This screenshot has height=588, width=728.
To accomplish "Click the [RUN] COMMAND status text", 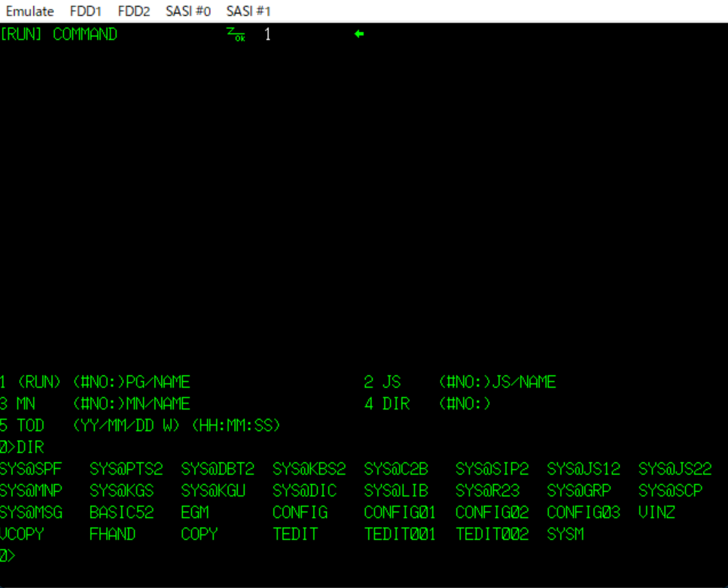I will coord(59,34).
